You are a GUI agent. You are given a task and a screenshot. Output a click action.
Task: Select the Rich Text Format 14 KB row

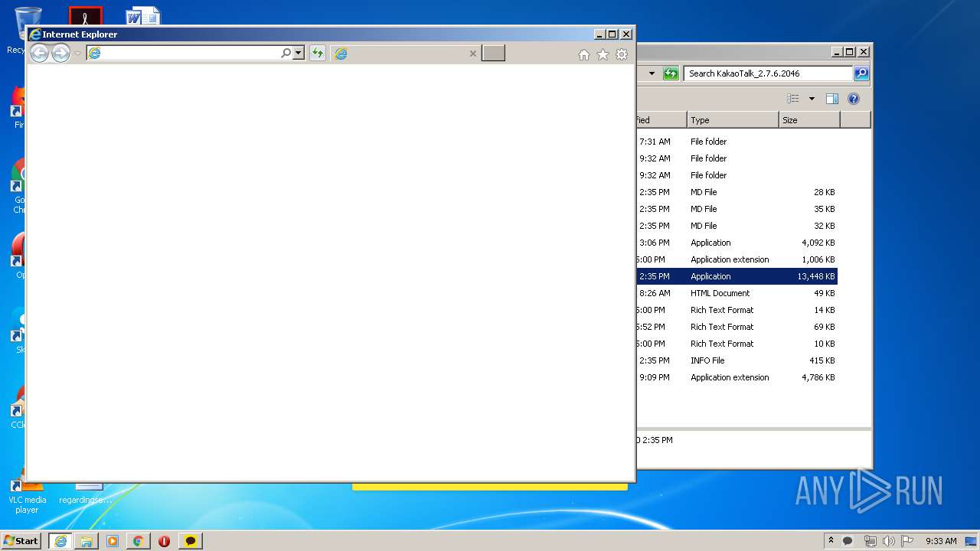[x=737, y=310]
